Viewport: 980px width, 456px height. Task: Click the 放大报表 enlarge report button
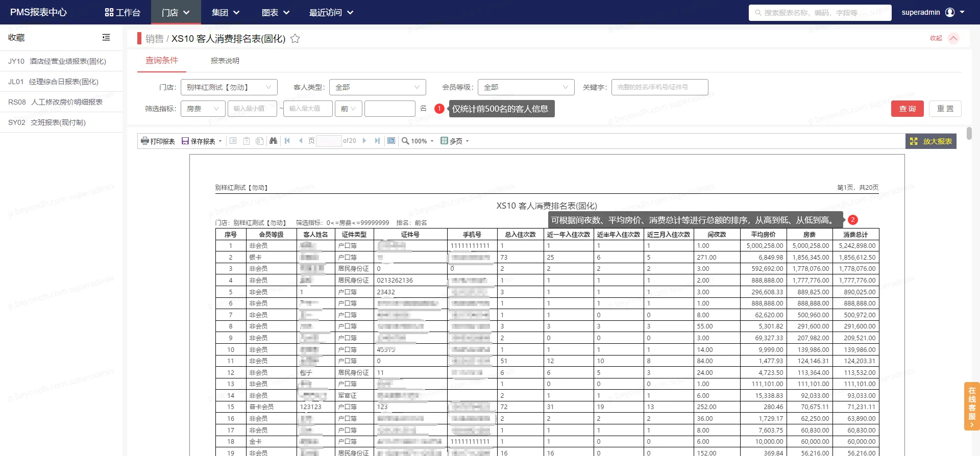(931, 141)
